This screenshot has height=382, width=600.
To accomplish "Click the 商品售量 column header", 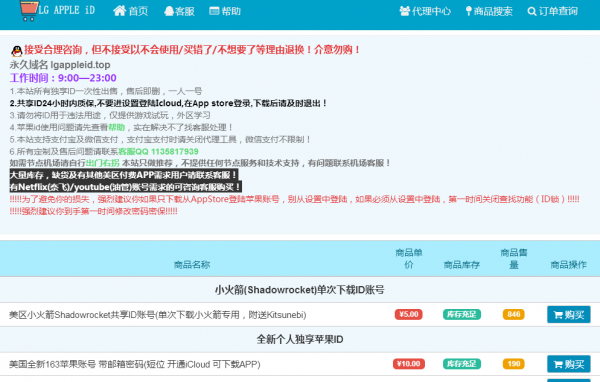I will 514,258.
